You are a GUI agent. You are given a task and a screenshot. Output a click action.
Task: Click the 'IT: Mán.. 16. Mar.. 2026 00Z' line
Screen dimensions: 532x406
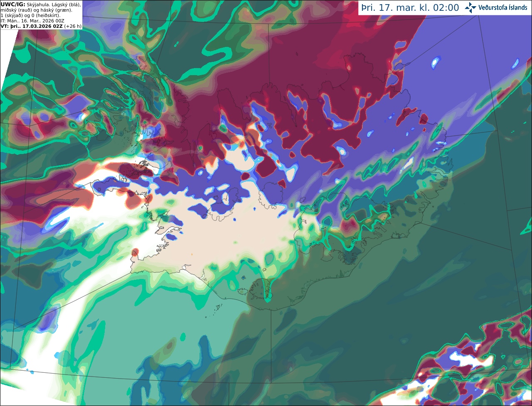point(32,21)
